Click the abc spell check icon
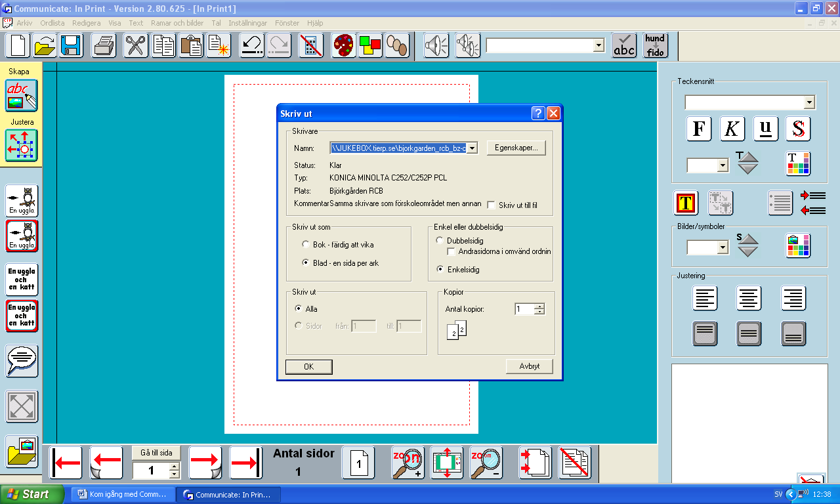 tap(624, 46)
